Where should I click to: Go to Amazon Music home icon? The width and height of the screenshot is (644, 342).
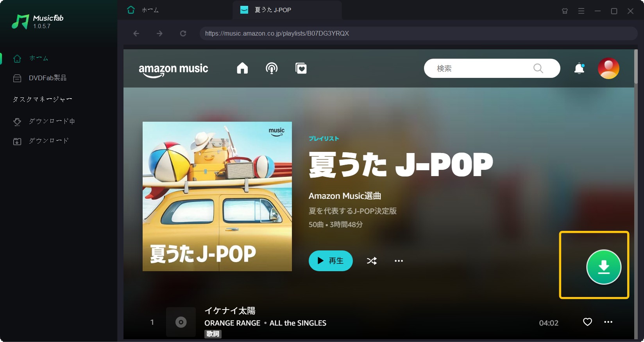[242, 68]
